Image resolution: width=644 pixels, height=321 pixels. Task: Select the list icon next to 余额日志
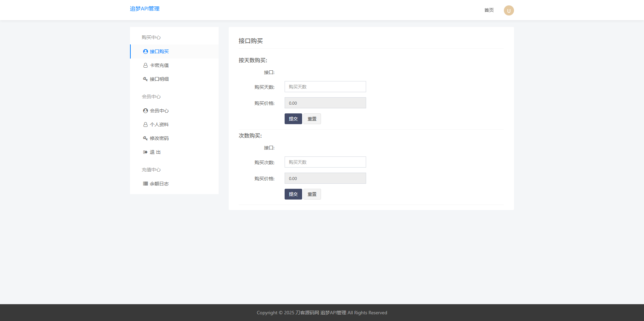tap(145, 183)
